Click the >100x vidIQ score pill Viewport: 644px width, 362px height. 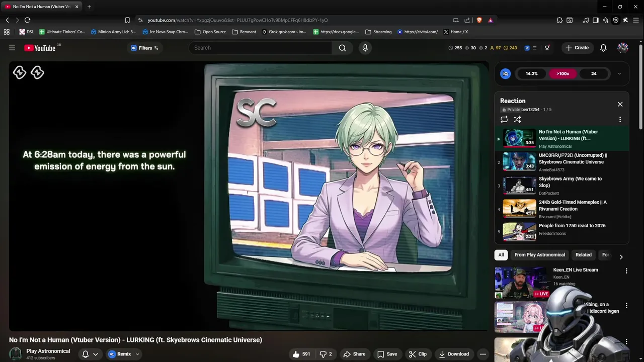pyautogui.click(x=562, y=74)
